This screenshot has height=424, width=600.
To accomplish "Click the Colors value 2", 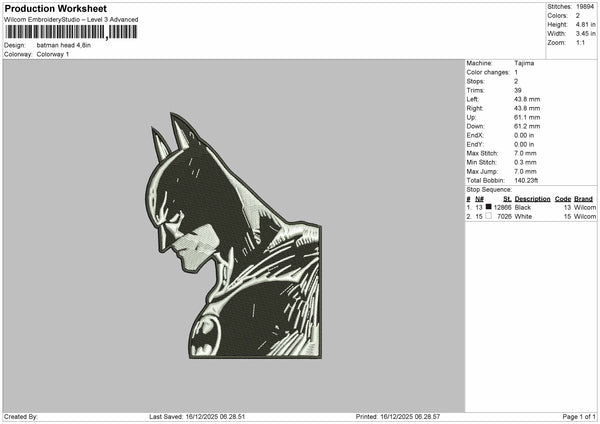I will [x=578, y=16].
